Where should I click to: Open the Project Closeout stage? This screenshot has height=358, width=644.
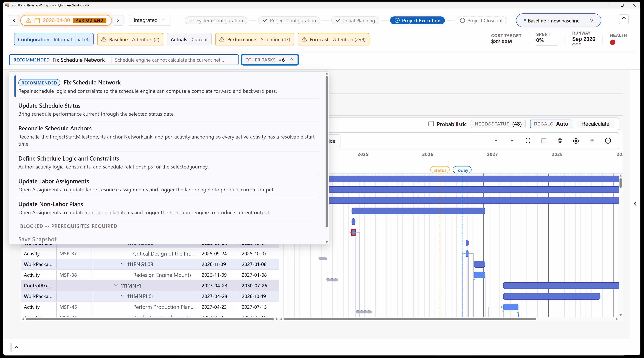point(481,20)
